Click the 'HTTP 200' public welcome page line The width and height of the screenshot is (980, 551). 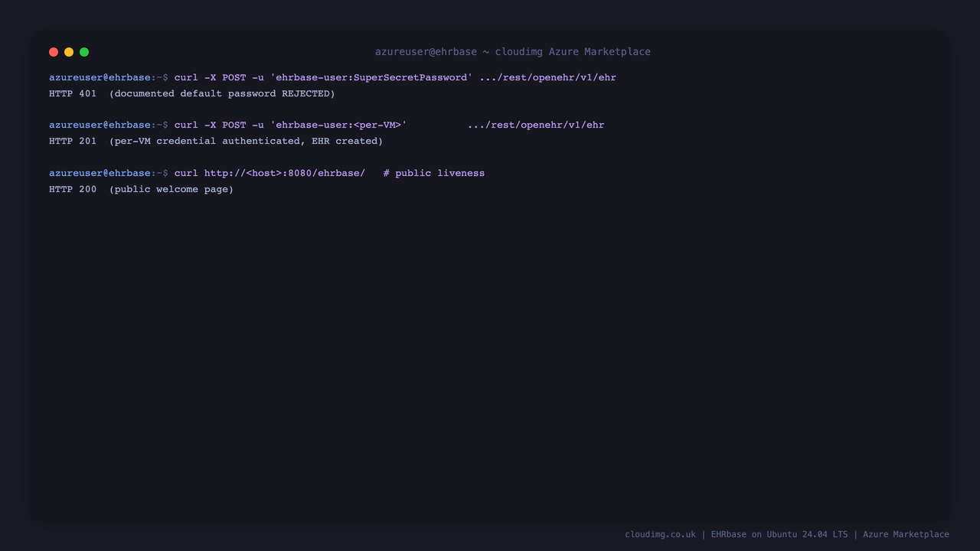[x=142, y=189]
